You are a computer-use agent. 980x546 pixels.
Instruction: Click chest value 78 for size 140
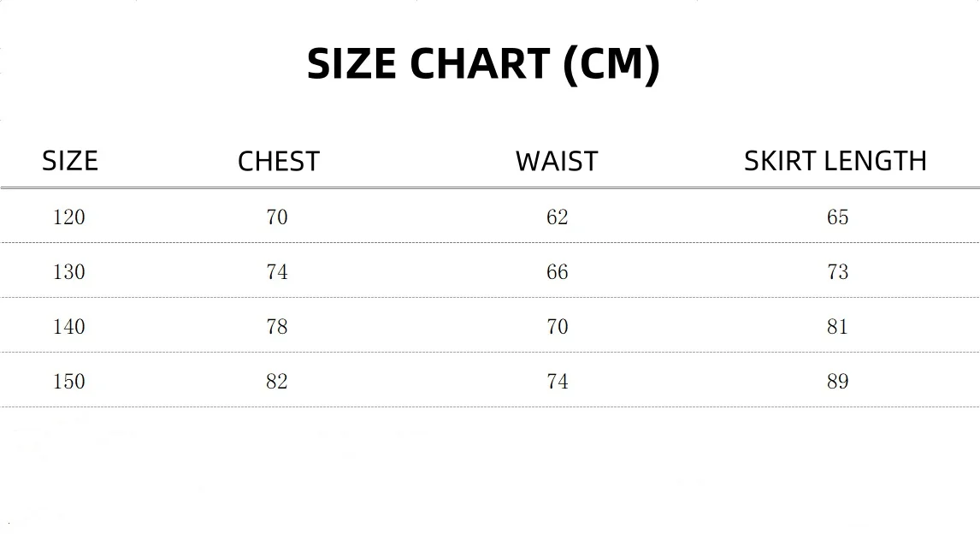point(277,326)
